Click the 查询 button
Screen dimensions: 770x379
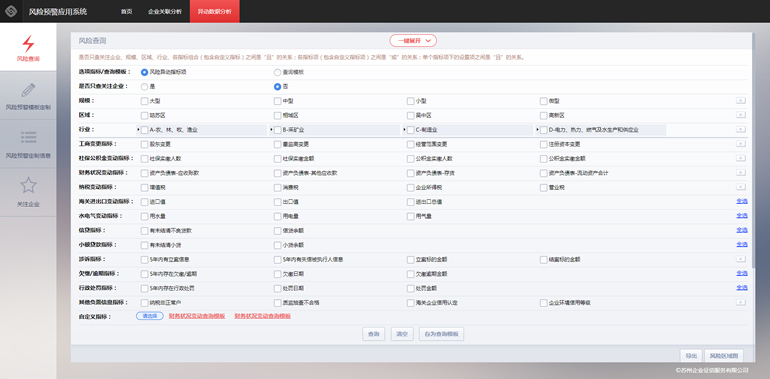coord(374,334)
